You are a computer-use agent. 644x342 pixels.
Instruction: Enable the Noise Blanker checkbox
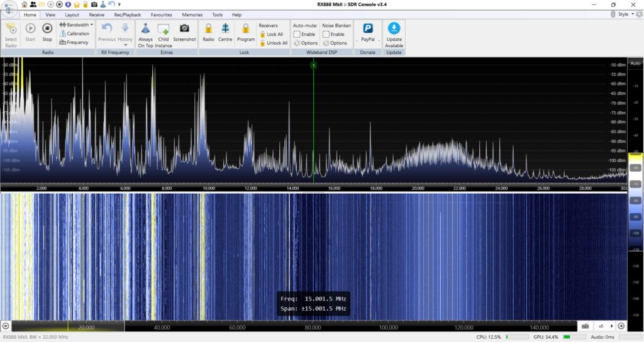(x=326, y=34)
